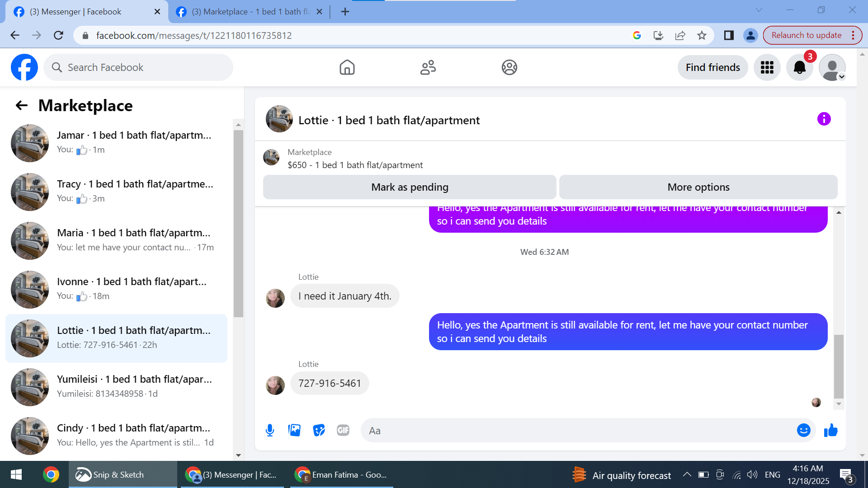This screenshot has height=488, width=868.
Task: Reload the current page
Action: [58, 35]
